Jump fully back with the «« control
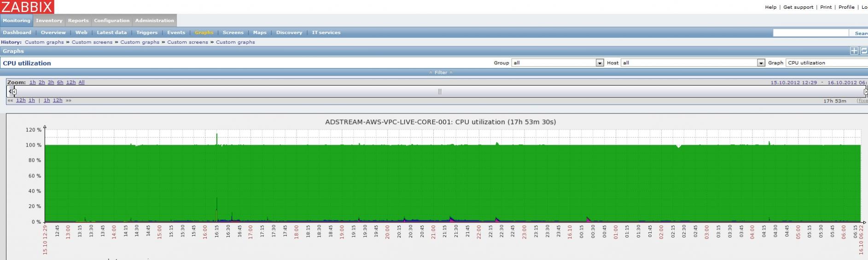The width and height of the screenshot is (868, 260). tap(10, 100)
